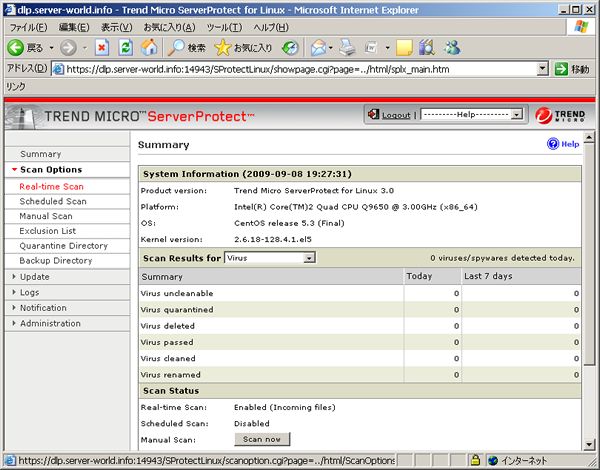
Task: Go to the Home page icon
Action: [x=149, y=47]
